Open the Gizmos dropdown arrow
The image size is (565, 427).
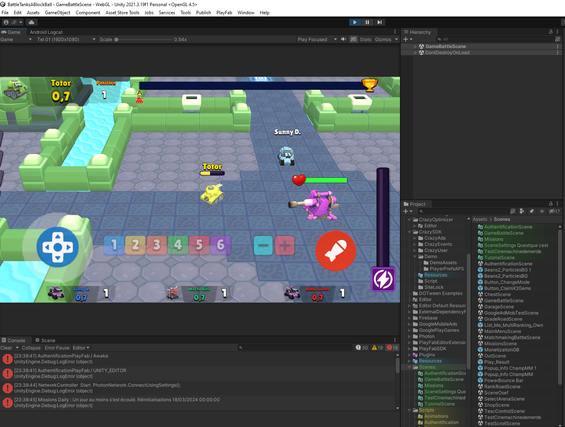click(x=396, y=39)
